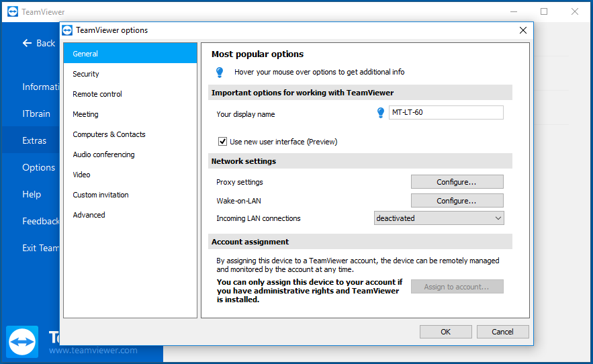
Task: Click the Network settings section header
Action: 360,161
